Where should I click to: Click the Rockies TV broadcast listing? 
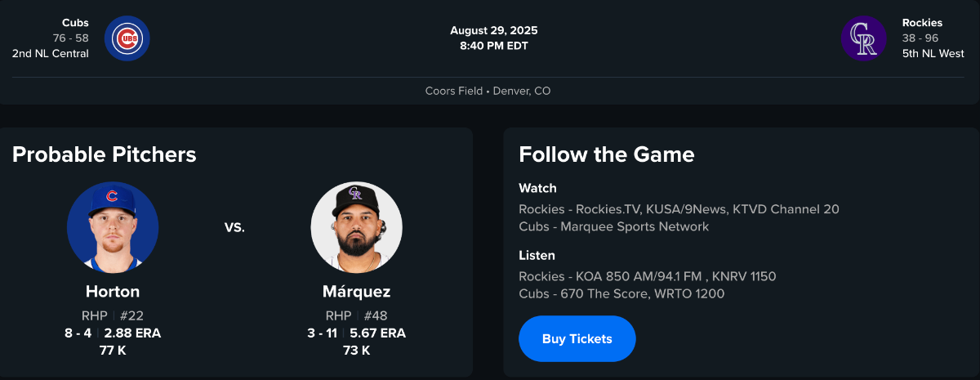679,209
